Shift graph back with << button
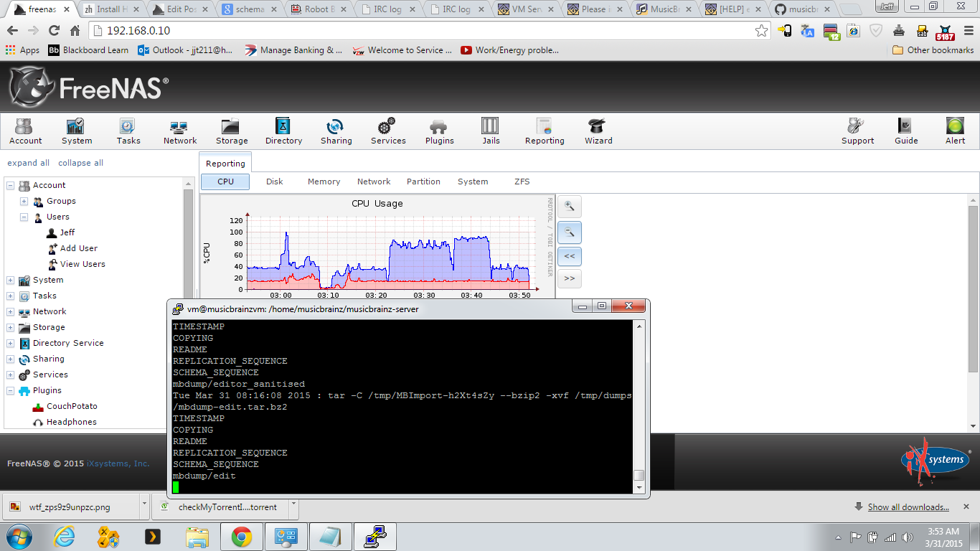This screenshot has height=551, width=980. [570, 255]
